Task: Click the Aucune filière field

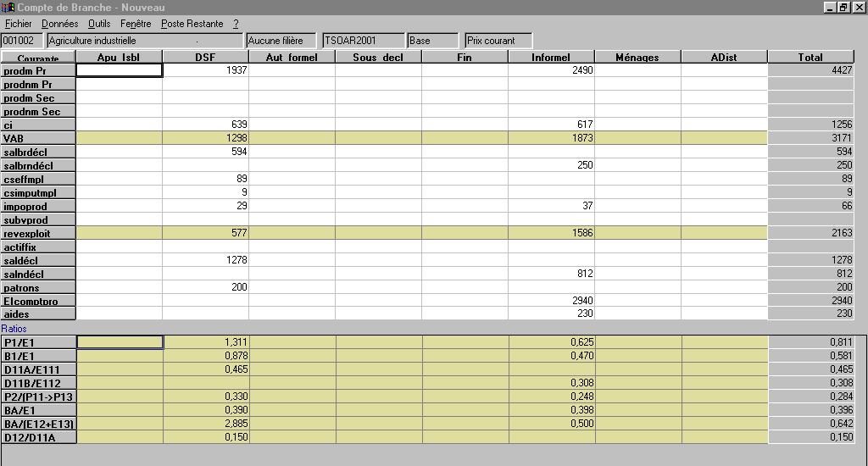Action: (x=280, y=41)
